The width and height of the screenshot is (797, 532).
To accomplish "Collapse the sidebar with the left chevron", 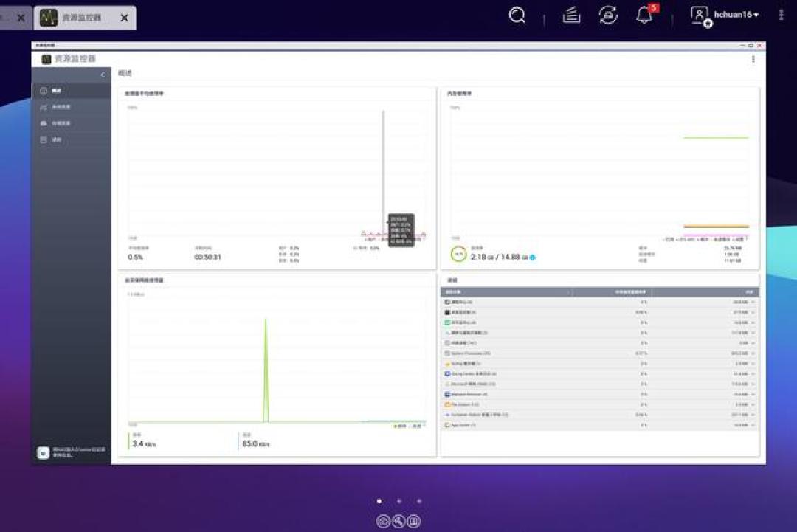I will pyautogui.click(x=103, y=75).
